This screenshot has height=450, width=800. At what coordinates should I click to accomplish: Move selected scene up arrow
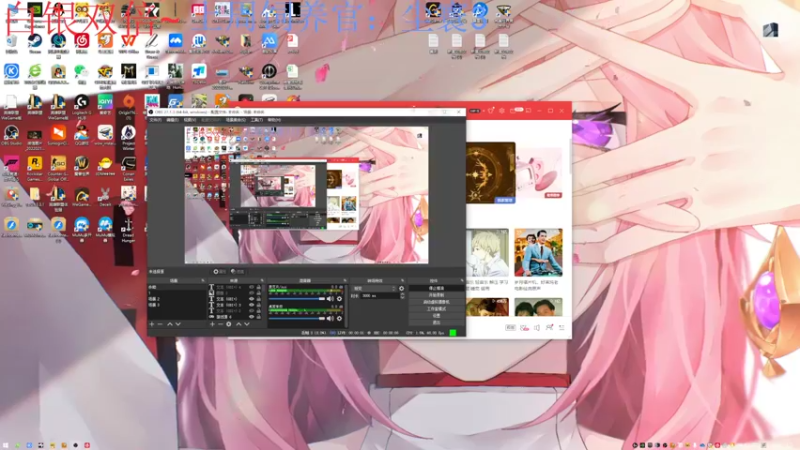tap(170, 324)
